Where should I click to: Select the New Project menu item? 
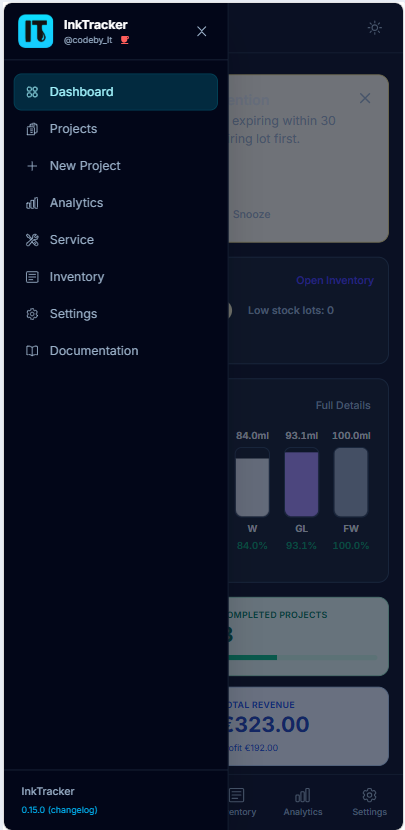pos(115,166)
